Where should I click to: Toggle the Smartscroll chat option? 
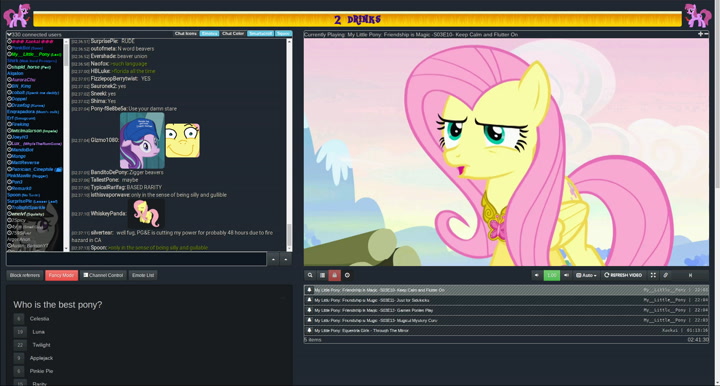tap(260, 34)
